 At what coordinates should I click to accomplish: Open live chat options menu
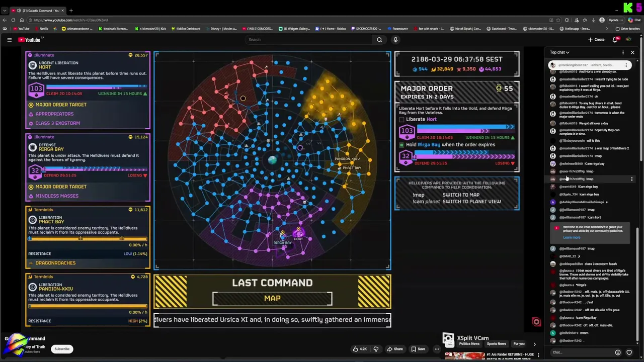(x=623, y=52)
